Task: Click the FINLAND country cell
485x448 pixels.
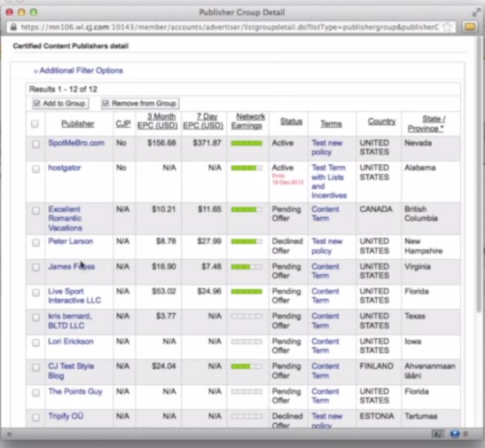Action: point(377,366)
